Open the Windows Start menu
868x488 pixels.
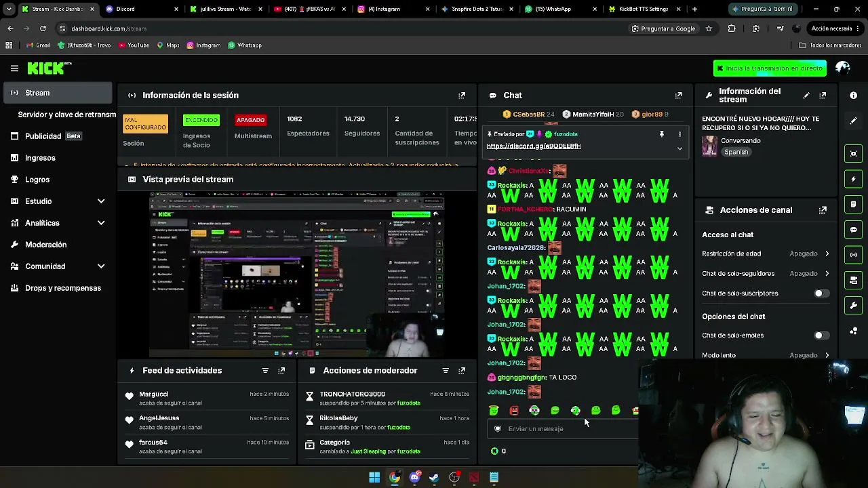pos(374,477)
